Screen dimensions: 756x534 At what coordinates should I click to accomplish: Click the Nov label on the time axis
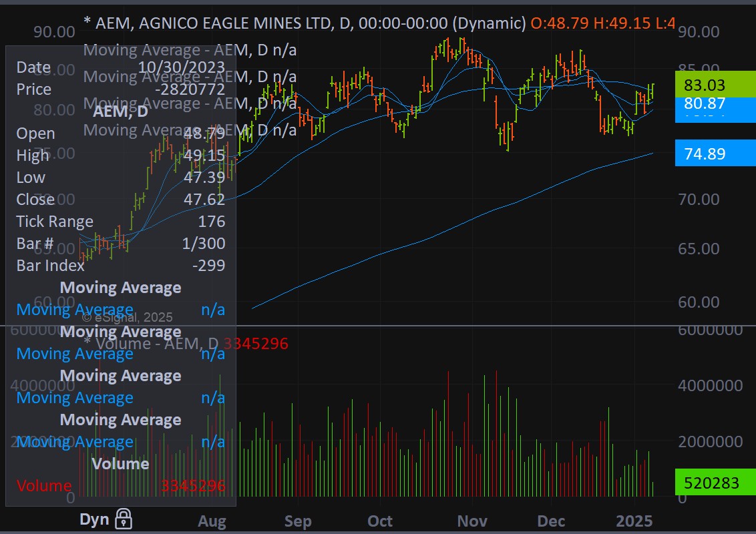(472, 521)
